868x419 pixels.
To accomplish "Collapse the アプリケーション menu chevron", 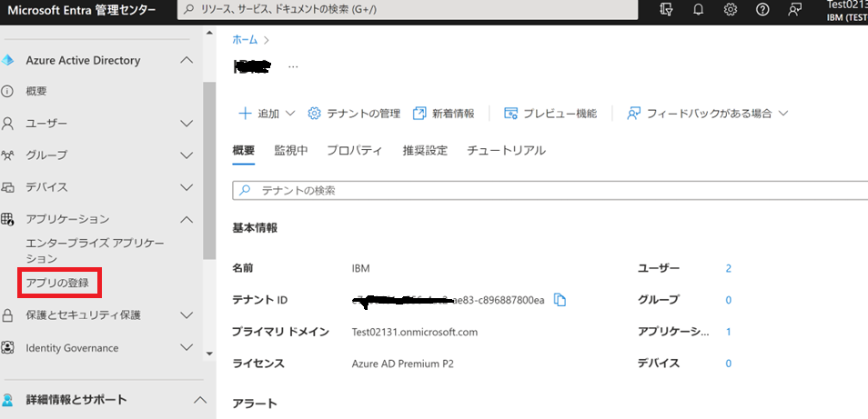I will pyautogui.click(x=187, y=219).
